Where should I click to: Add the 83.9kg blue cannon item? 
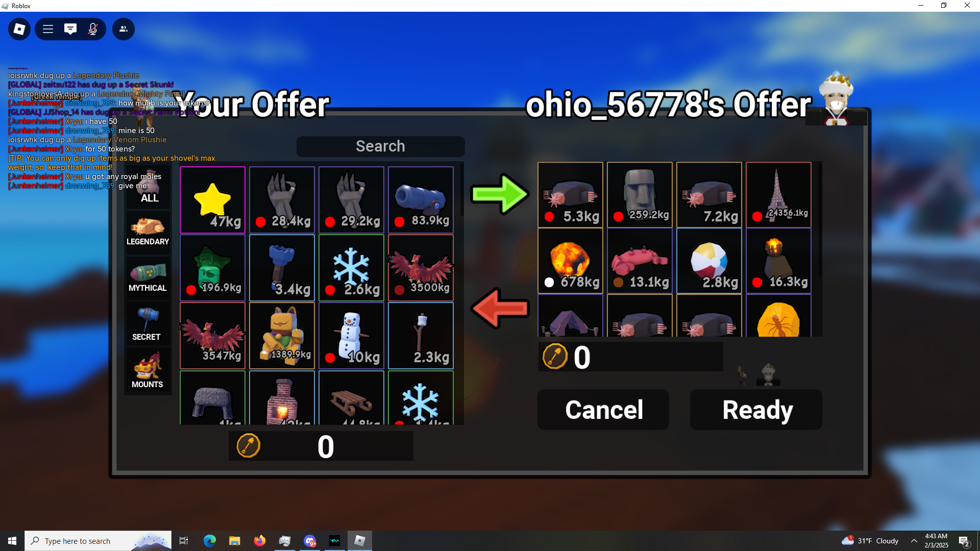point(421,200)
